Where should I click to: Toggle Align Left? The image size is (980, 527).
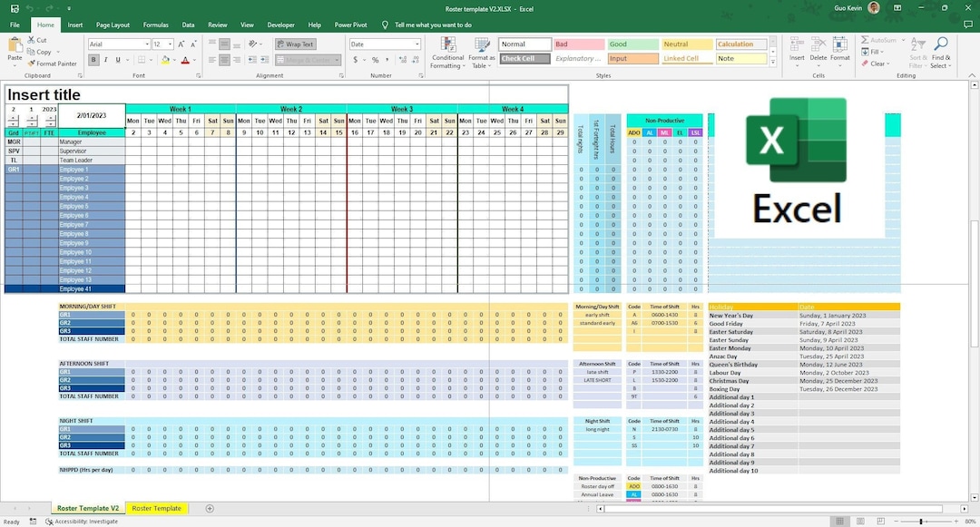(x=212, y=60)
